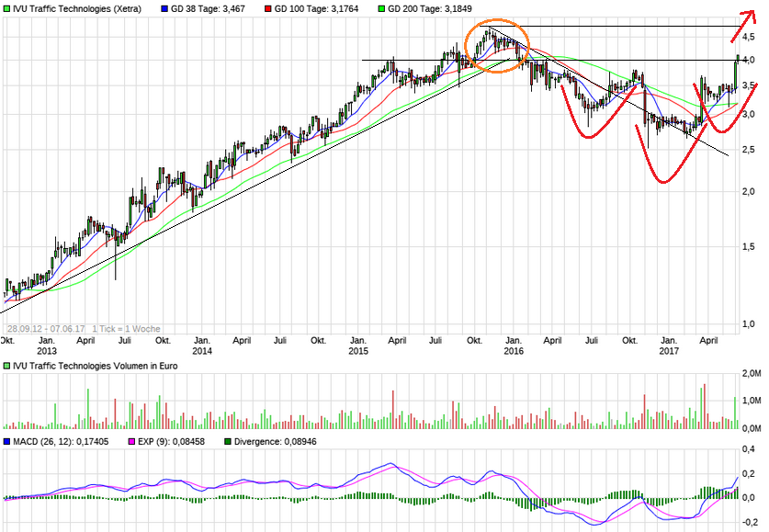The width and height of the screenshot is (769, 532).
Task: Click the 0,4 MACD axis label
Action: [749, 449]
